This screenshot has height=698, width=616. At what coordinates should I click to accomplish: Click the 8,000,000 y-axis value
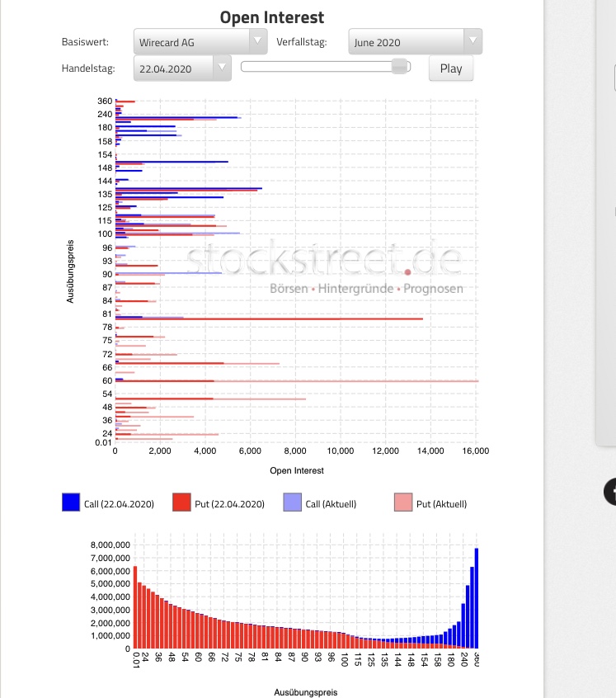111,545
